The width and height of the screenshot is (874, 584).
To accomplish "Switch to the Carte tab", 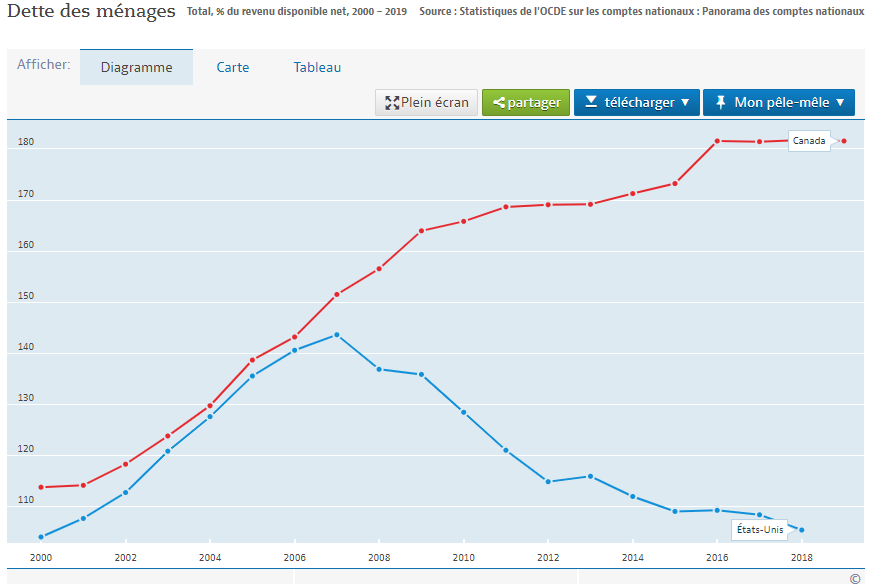I will click(233, 67).
